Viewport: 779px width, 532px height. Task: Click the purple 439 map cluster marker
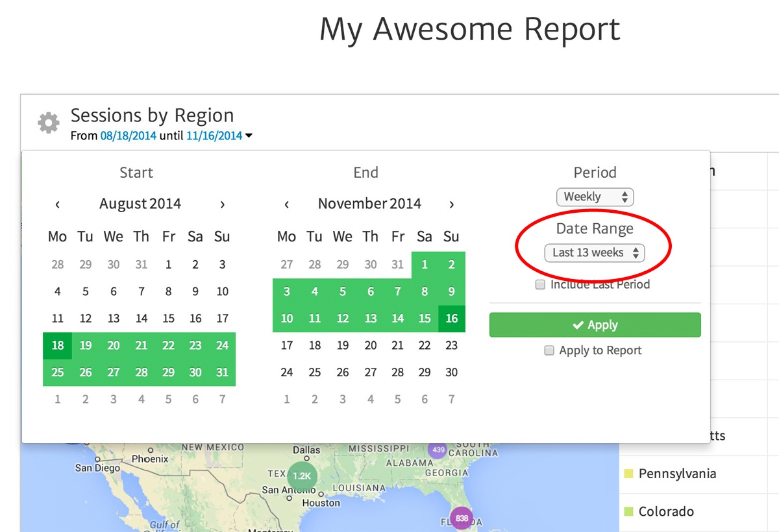point(438,450)
